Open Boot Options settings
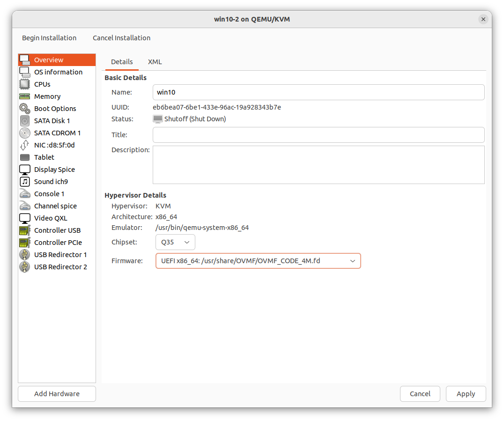This screenshot has height=421, width=504. tap(55, 108)
